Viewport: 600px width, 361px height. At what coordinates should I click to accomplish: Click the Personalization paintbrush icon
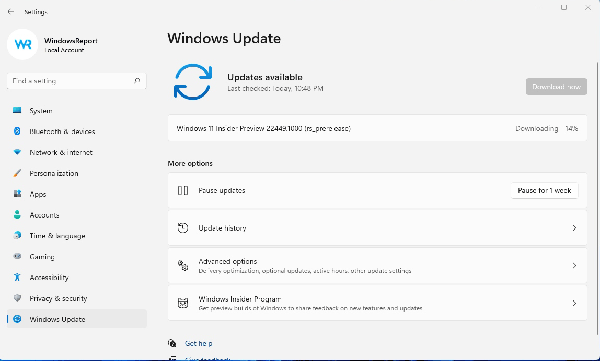pyautogui.click(x=17, y=173)
